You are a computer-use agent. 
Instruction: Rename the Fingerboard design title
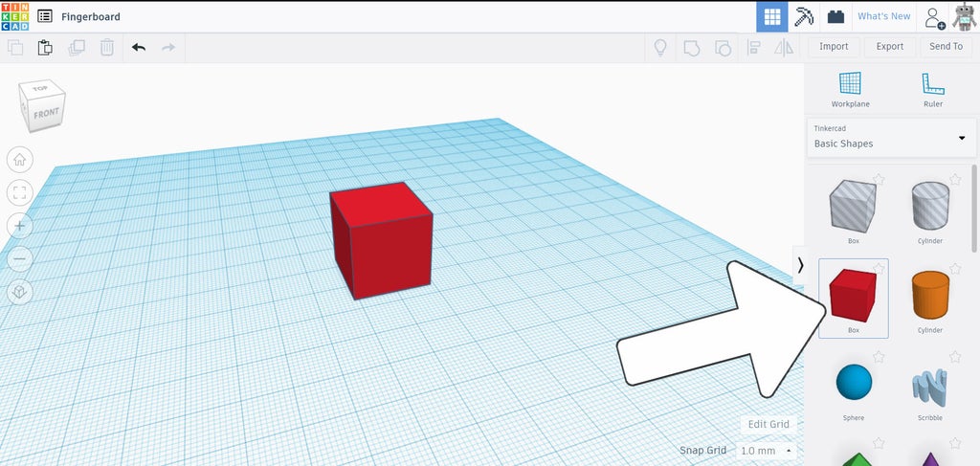tap(91, 17)
